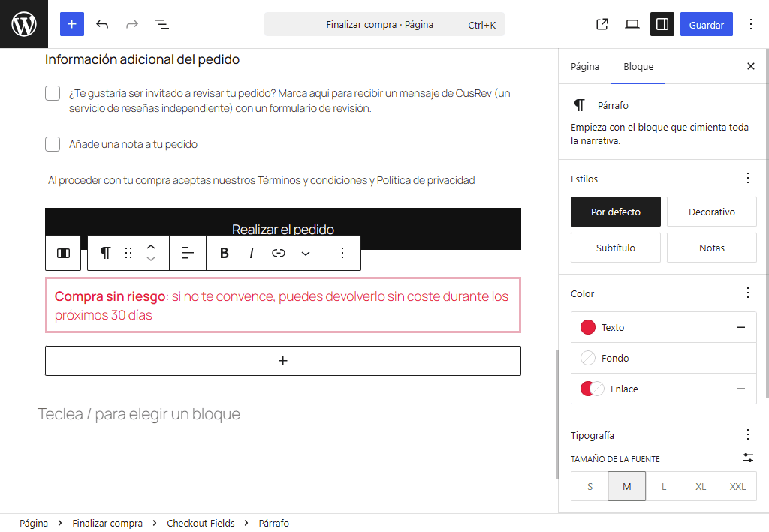Open the Fondo color picker
Screen dimensions: 769x532
click(x=664, y=358)
